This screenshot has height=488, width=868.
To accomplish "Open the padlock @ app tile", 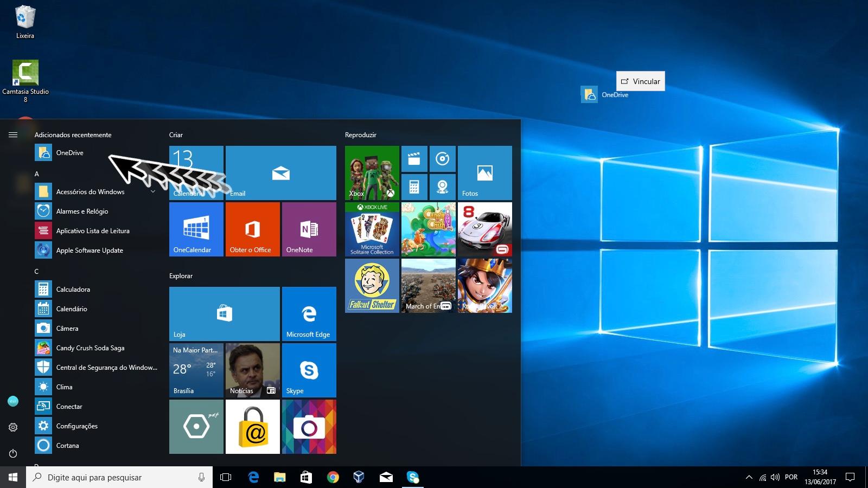I will (x=253, y=427).
